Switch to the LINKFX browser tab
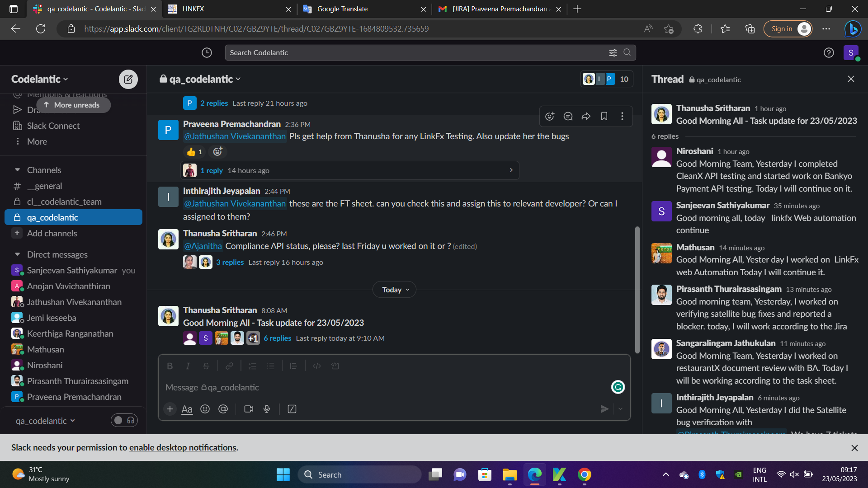 click(x=229, y=9)
